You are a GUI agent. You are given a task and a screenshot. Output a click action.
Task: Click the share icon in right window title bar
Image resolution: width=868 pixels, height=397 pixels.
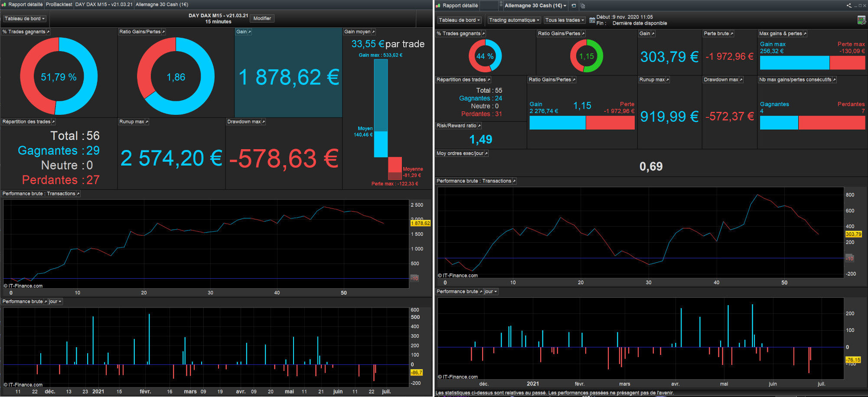848,6
